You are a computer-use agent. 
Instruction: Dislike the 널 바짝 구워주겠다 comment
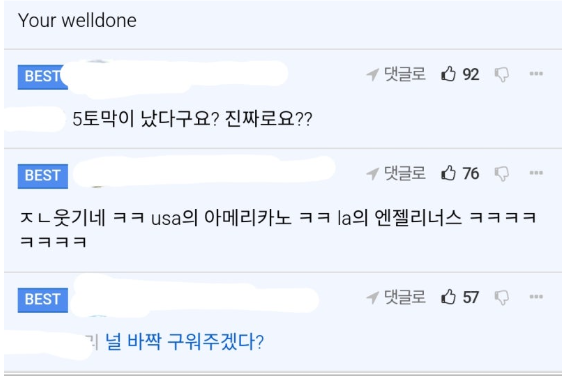click(x=502, y=298)
